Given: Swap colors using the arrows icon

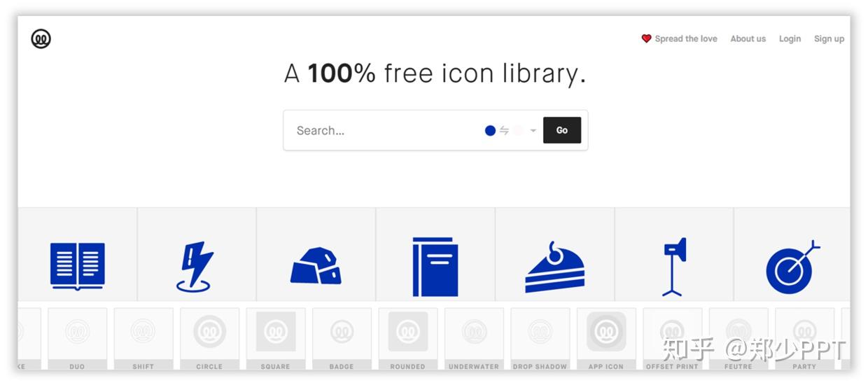Looking at the screenshot, I should (x=504, y=130).
